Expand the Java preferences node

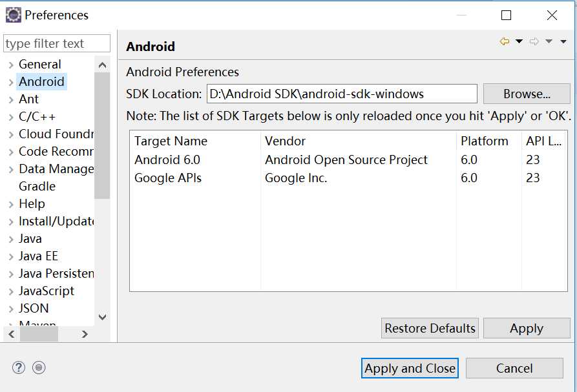pos(11,239)
